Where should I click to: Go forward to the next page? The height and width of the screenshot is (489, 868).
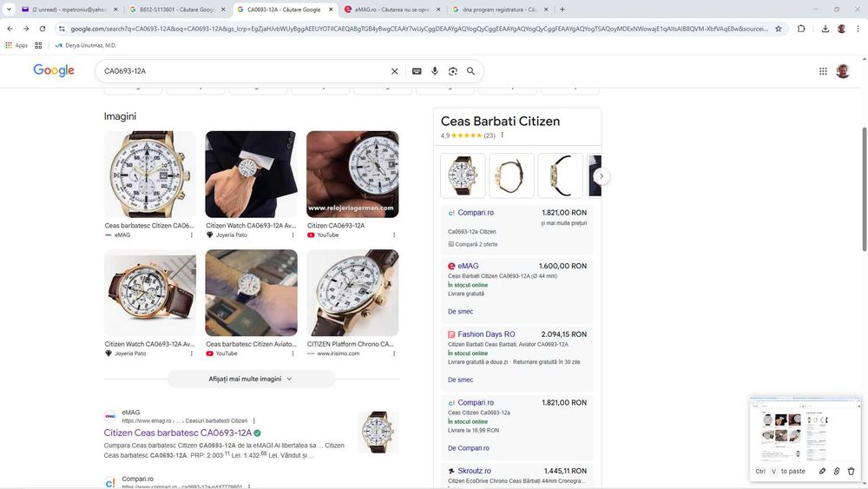pyautogui.click(x=26, y=29)
